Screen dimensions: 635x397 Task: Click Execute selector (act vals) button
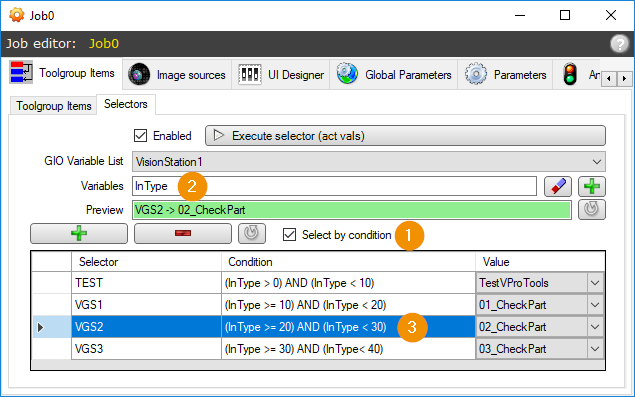(x=405, y=136)
